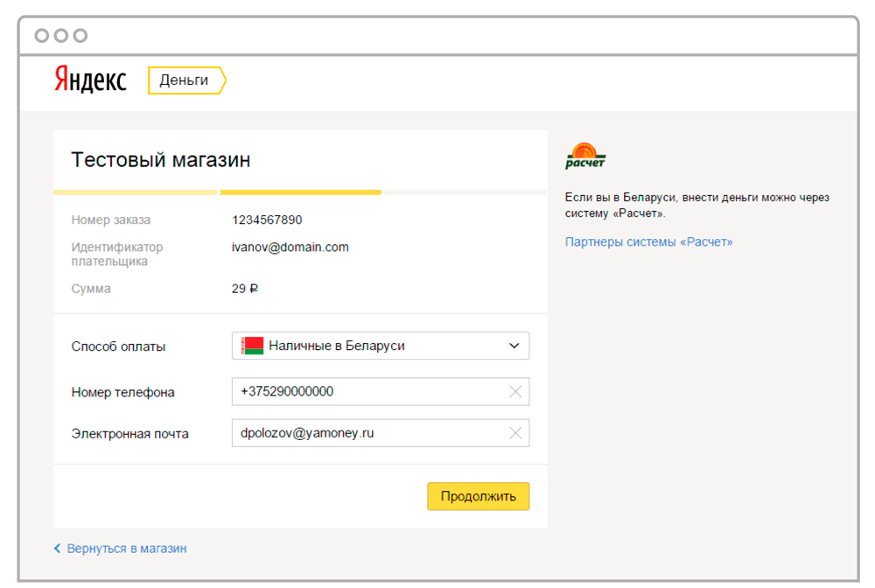The width and height of the screenshot is (875, 588).
Task: Click the first browser window circle button
Action: 42,36
